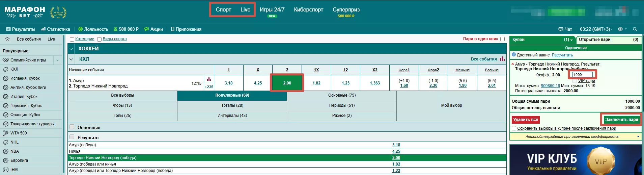Check Сохранить выборы в купоне option
644x175 pixels.
point(514,128)
